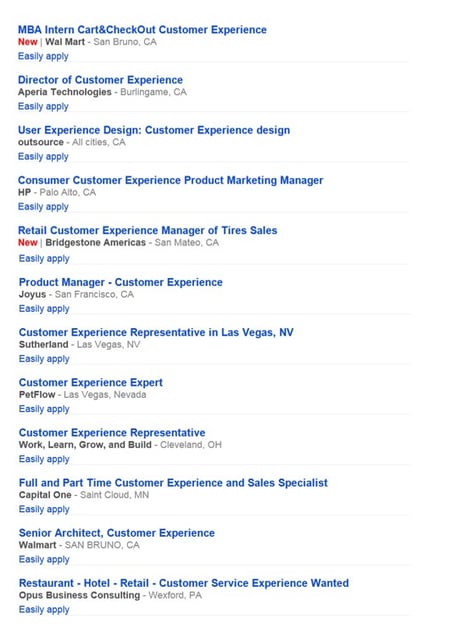Click Easily apply under the Wal Mart job
This screenshot has width=469, height=641.
43,56
